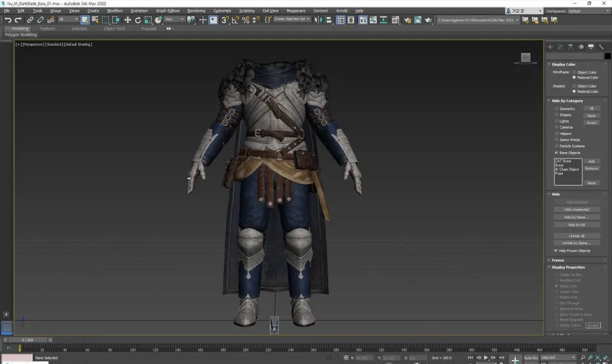Select the Bind to Space Warp tool
Screen dimensions: 612x364
pos(51,20)
